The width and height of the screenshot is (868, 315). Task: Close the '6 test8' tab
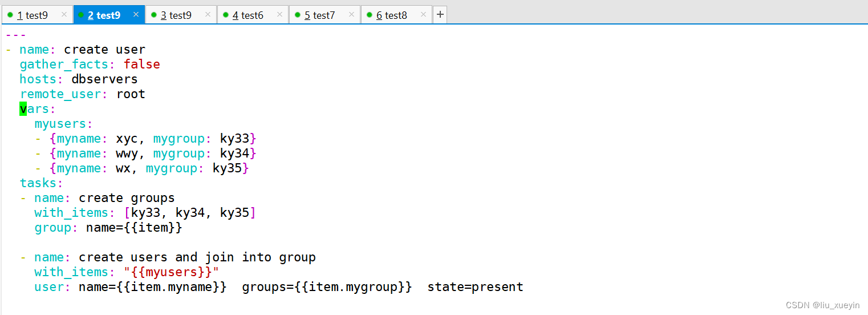423,15
